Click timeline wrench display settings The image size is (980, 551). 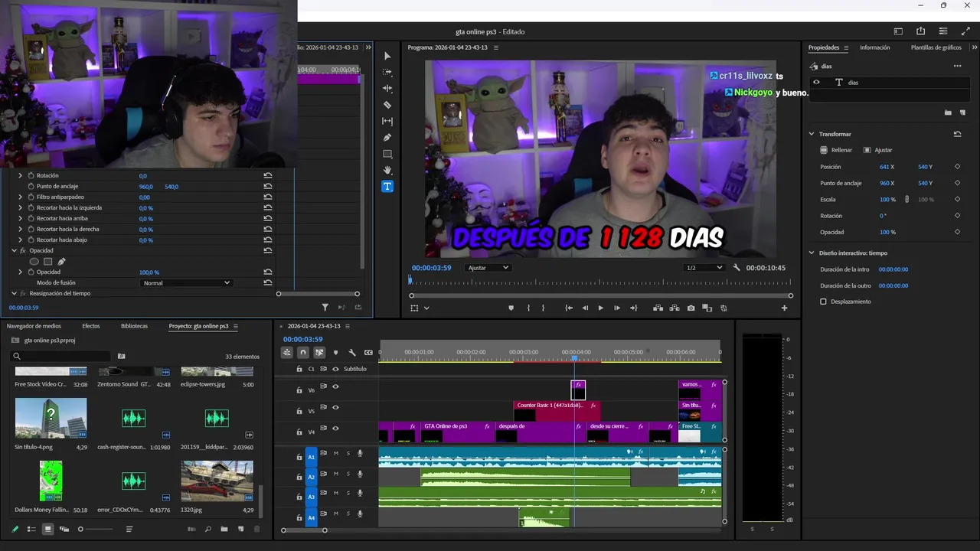(x=352, y=353)
